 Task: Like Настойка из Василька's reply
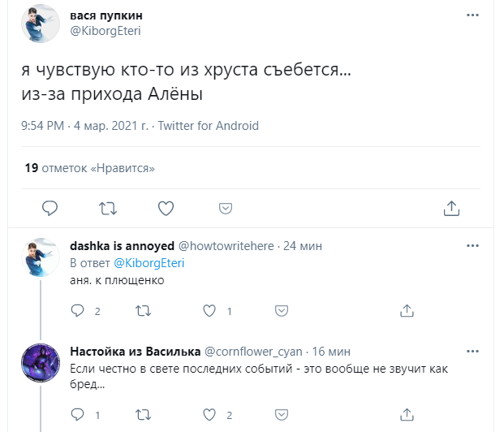pyautogui.click(x=209, y=415)
